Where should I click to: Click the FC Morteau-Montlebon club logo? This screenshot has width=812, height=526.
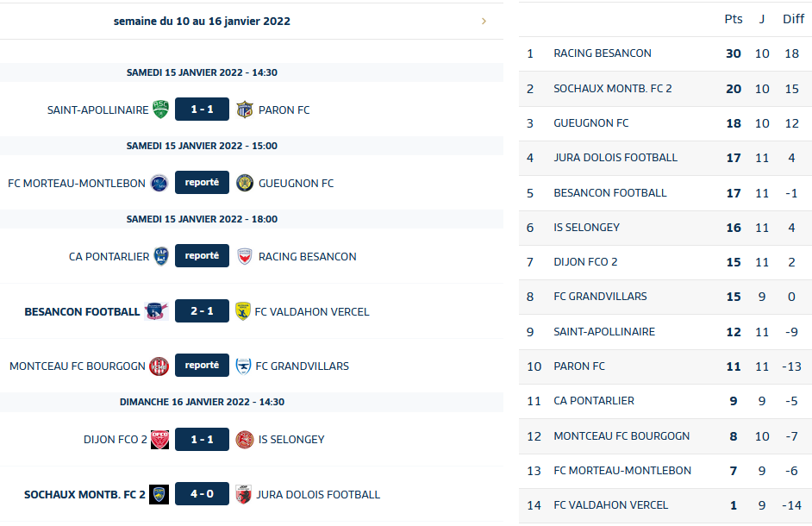[159, 183]
